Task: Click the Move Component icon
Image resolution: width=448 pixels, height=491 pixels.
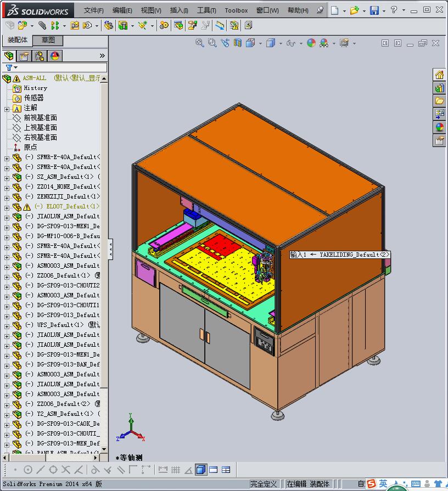Action: [x=87, y=25]
